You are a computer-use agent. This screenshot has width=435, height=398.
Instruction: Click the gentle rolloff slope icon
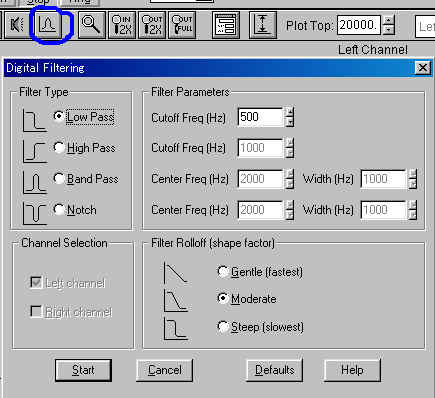coord(176,273)
